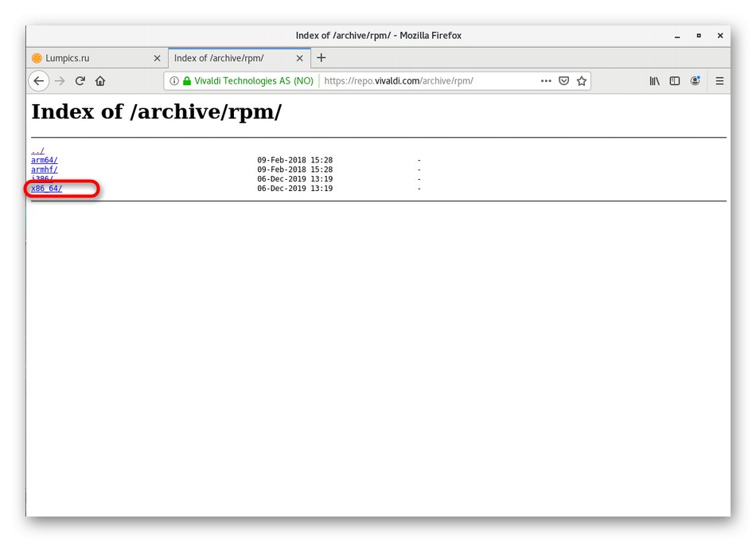756x542 pixels.
Task: Open the x86_64/ directory link
Action: pyautogui.click(x=47, y=189)
